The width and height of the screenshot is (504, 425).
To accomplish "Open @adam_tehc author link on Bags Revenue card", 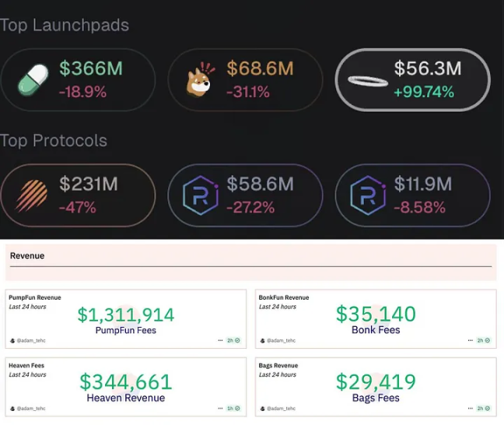I will pyautogui.click(x=278, y=409).
